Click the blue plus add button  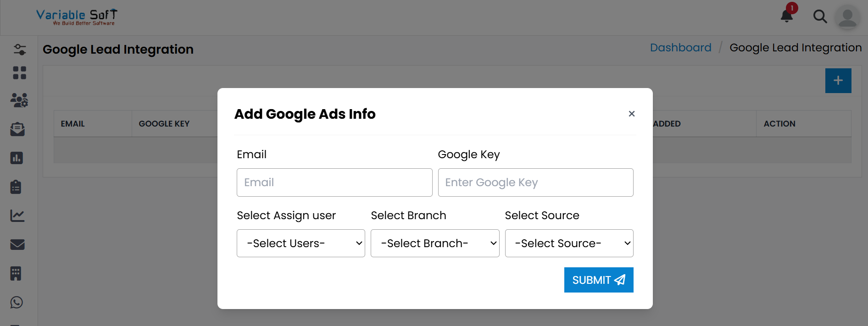click(838, 80)
